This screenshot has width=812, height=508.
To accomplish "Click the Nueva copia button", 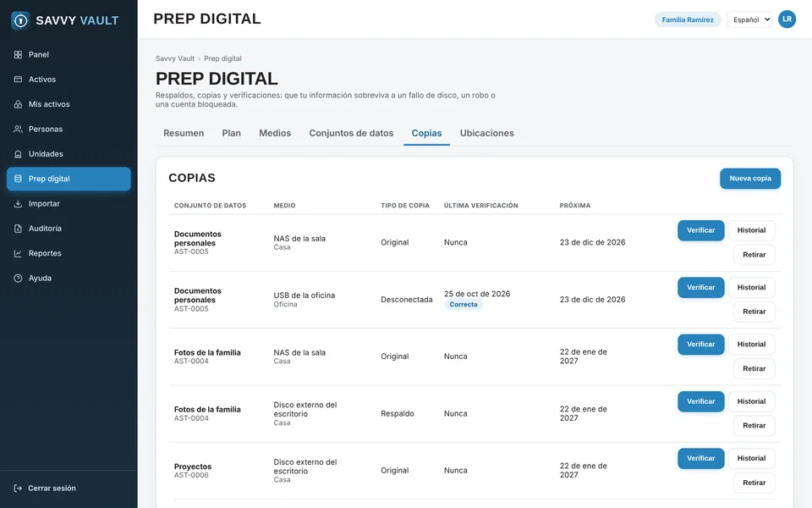I will (x=750, y=179).
